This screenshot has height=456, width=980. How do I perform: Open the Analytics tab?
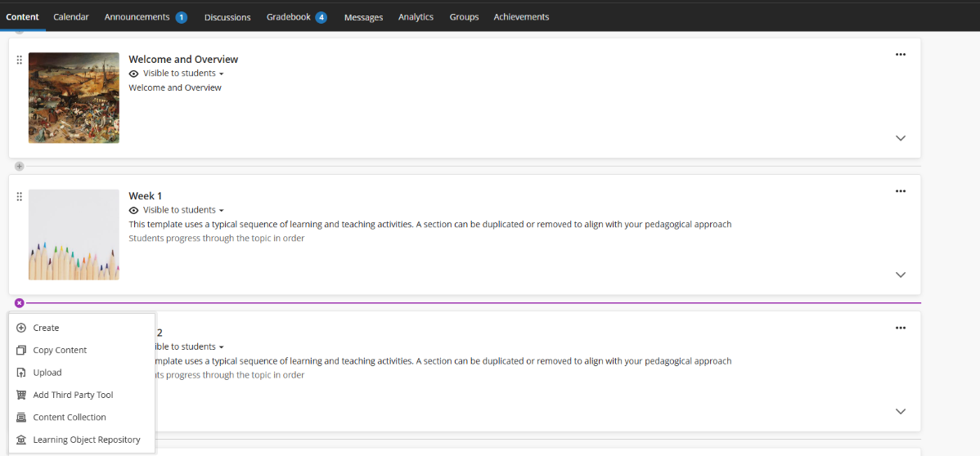416,17
